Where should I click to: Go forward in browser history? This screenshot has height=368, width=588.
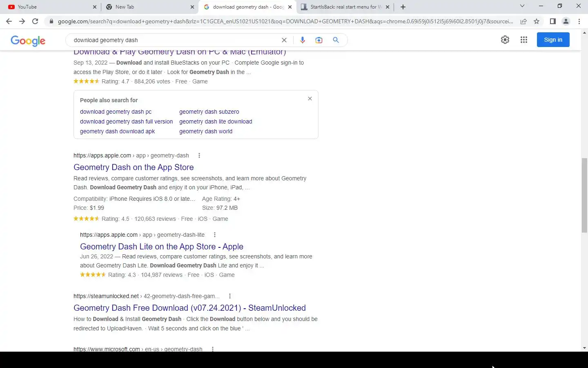[22, 21]
